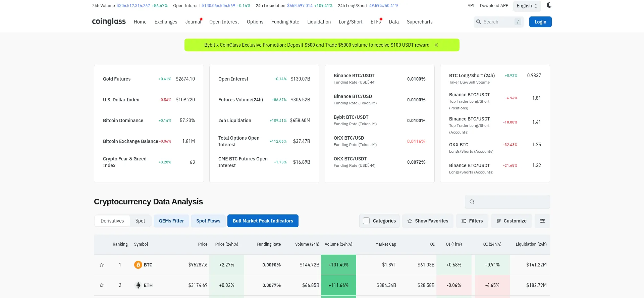Open the Long/Short menu
644x298 pixels.
(x=351, y=22)
